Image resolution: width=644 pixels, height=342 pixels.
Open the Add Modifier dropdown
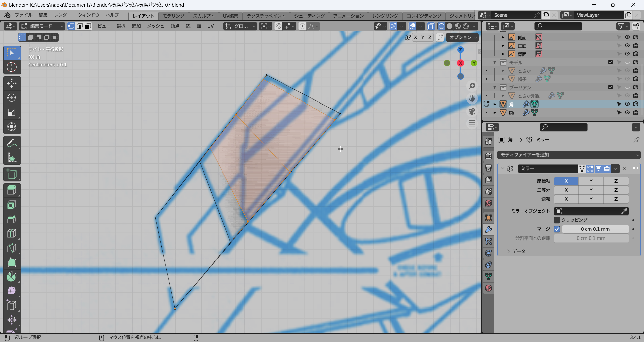pyautogui.click(x=569, y=155)
